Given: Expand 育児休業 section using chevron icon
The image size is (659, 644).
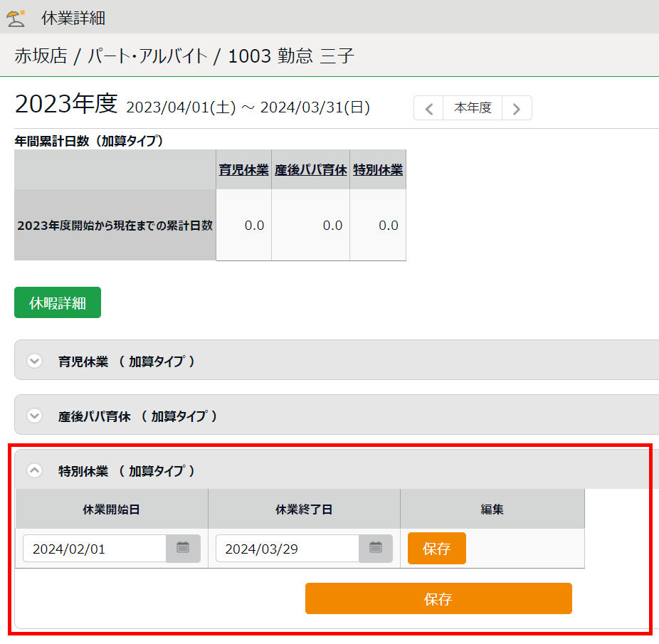Looking at the screenshot, I should [x=34, y=361].
